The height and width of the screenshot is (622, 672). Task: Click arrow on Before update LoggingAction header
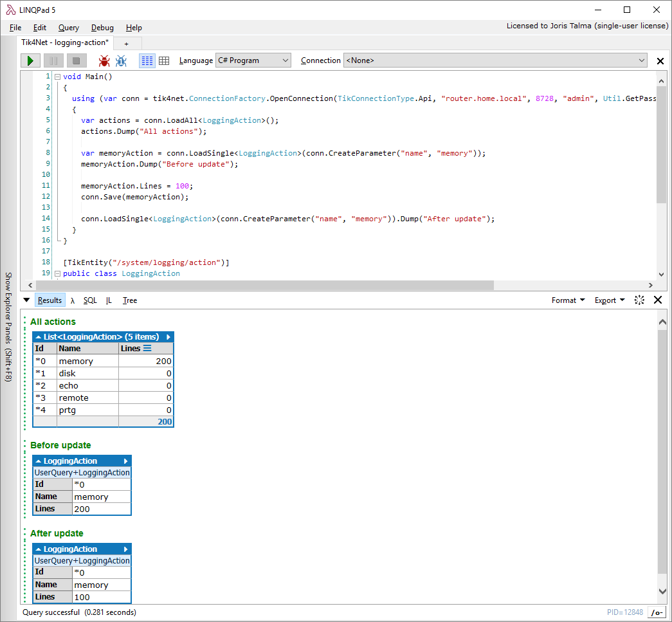pos(125,461)
